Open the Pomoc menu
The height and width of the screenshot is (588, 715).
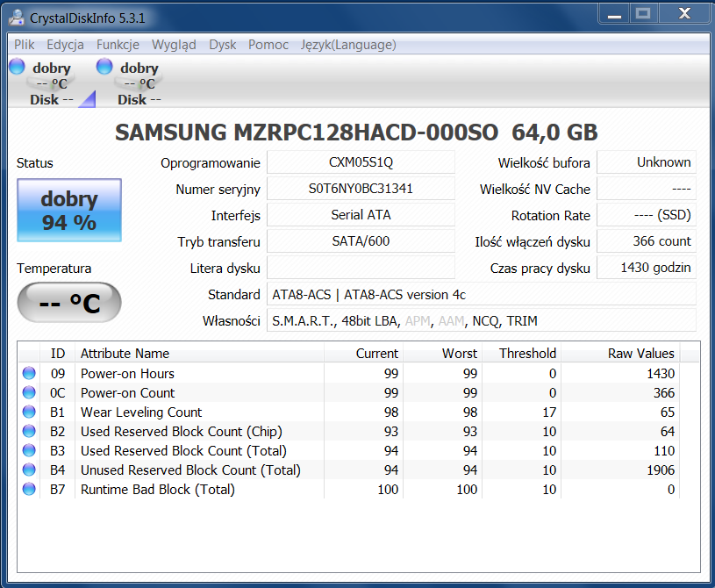(268, 45)
